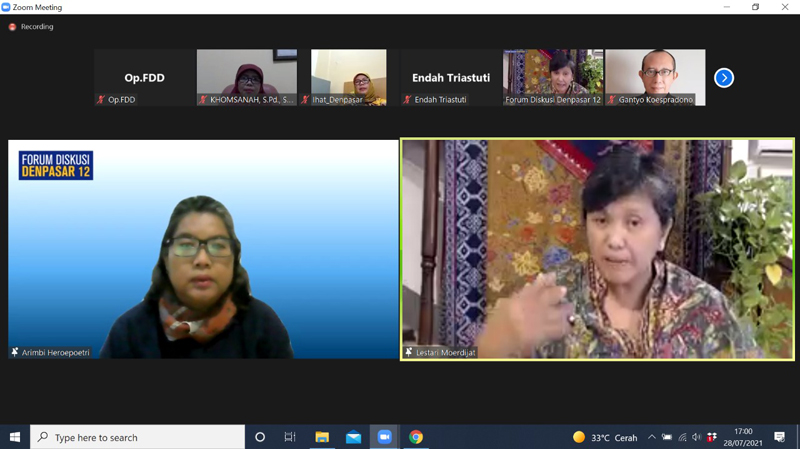The image size is (800, 449).
Task: Click the Windows search box
Action: pos(140,437)
